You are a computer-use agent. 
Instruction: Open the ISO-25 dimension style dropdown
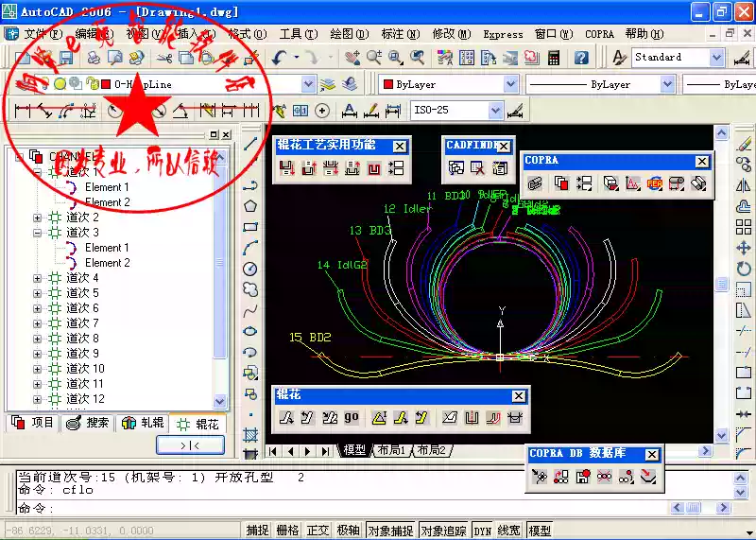(x=495, y=111)
